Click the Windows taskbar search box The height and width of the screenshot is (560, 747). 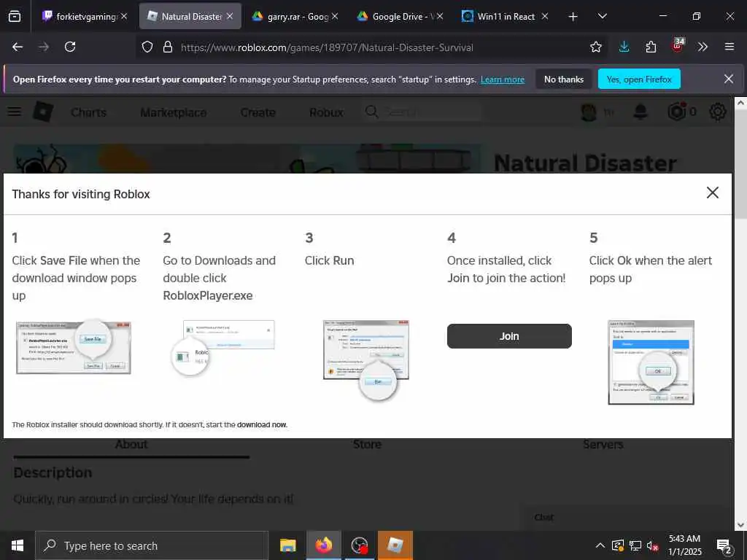[x=152, y=545]
